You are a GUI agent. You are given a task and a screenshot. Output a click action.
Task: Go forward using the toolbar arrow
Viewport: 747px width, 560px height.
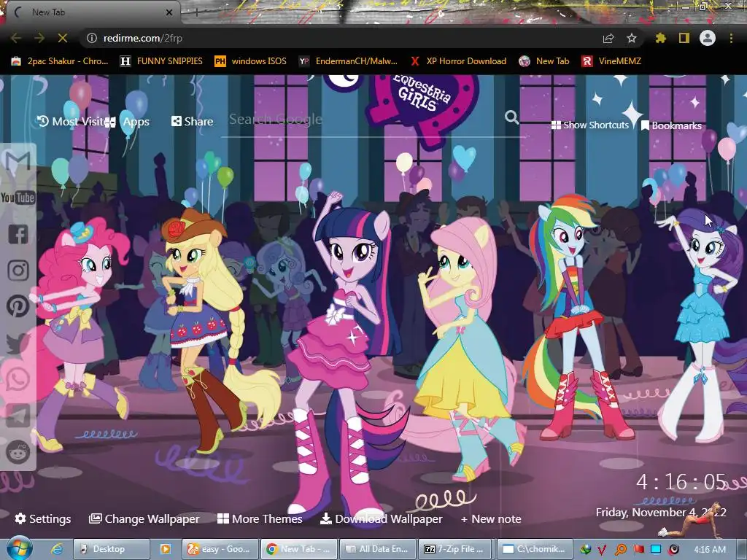(x=39, y=38)
